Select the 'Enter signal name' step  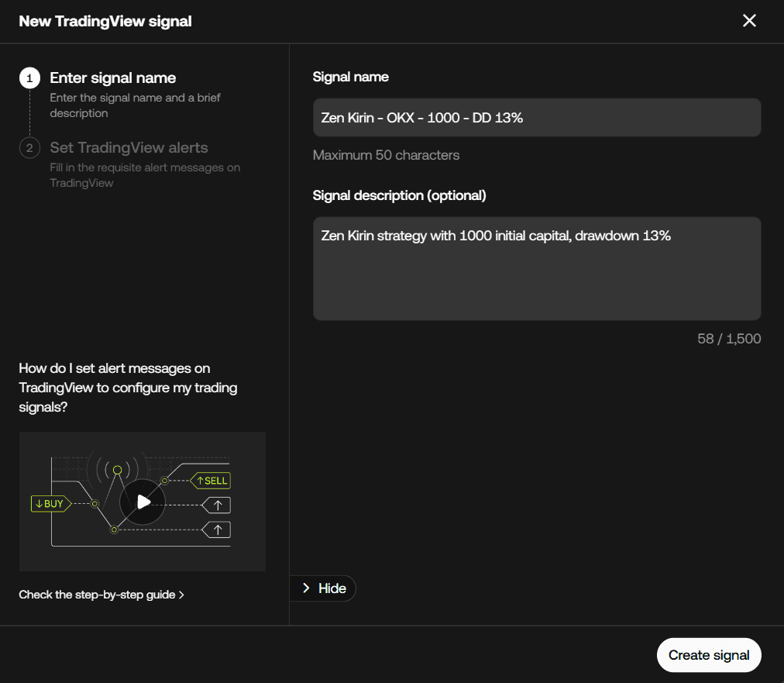pyautogui.click(x=112, y=78)
